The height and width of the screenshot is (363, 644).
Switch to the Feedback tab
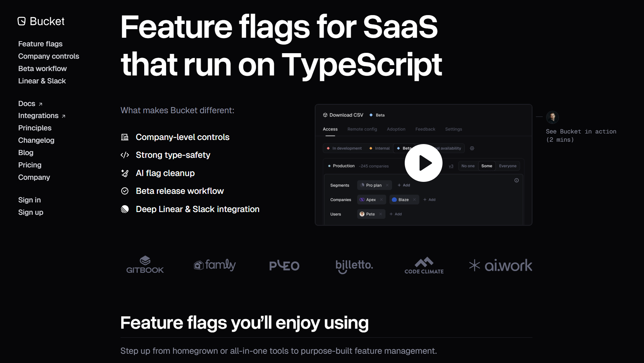tap(425, 129)
